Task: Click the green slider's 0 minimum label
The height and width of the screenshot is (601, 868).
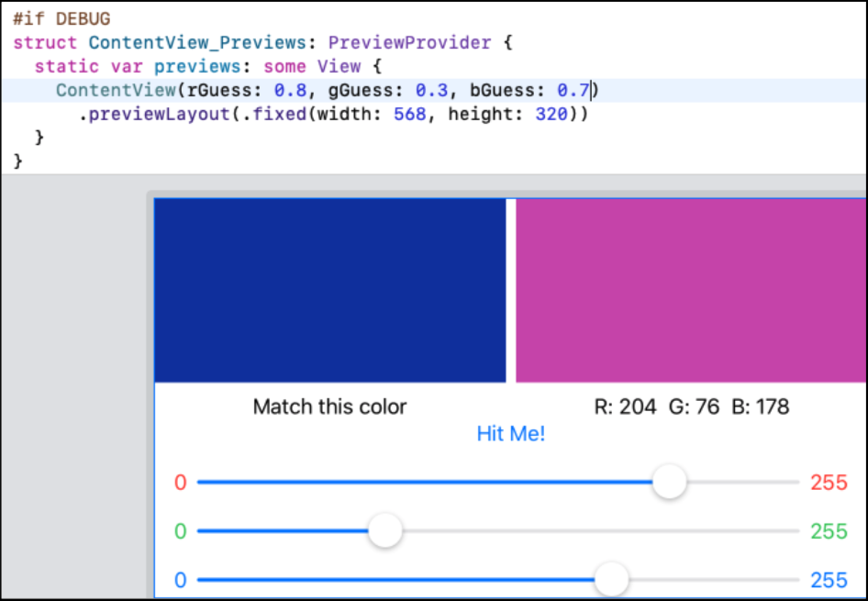Action: 180,531
